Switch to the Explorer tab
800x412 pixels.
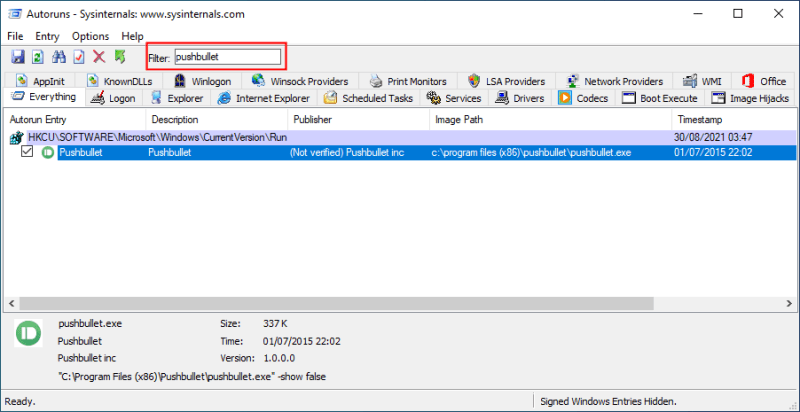tap(177, 98)
